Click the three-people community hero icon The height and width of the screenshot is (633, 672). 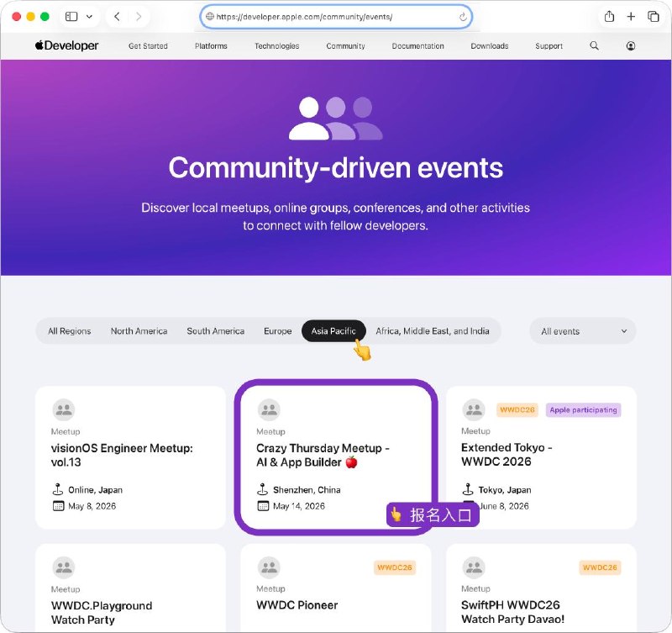(x=335, y=119)
